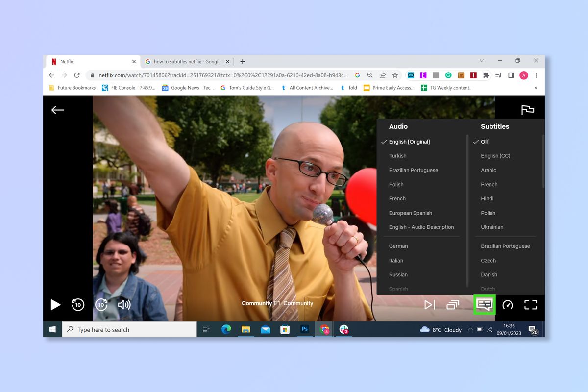Select French as the audio language
Image resolution: width=588 pixels, height=392 pixels.
point(397,198)
